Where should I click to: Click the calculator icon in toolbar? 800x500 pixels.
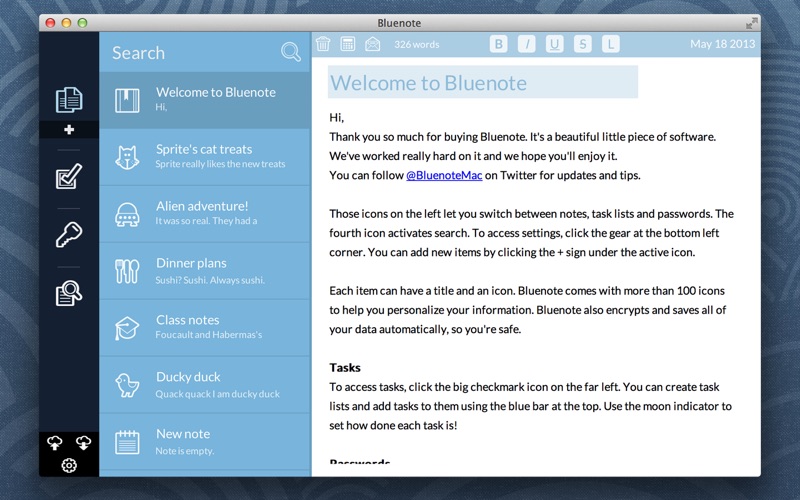pyautogui.click(x=348, y=44)
